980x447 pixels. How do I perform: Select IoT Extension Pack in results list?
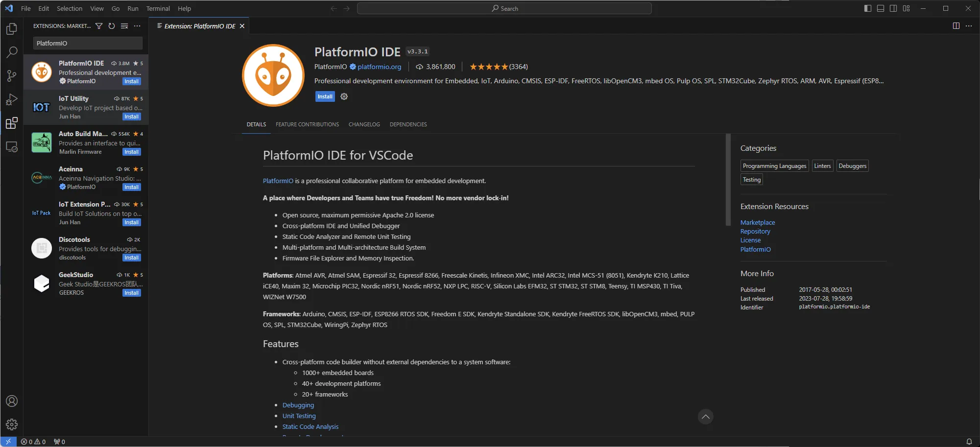pos(86,213)
